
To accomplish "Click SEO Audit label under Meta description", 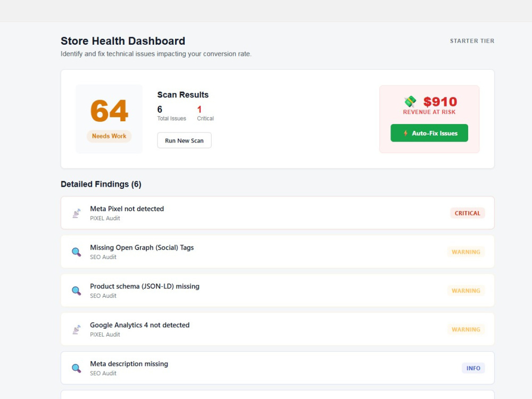I will click(103, 373).
